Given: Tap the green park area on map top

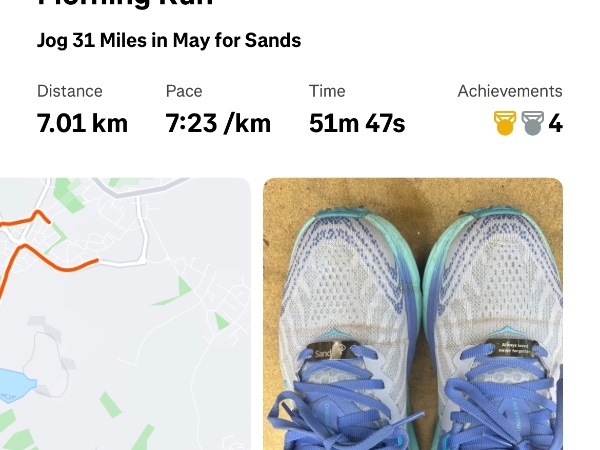Looking at the screenshot, I should pos(69,194).
